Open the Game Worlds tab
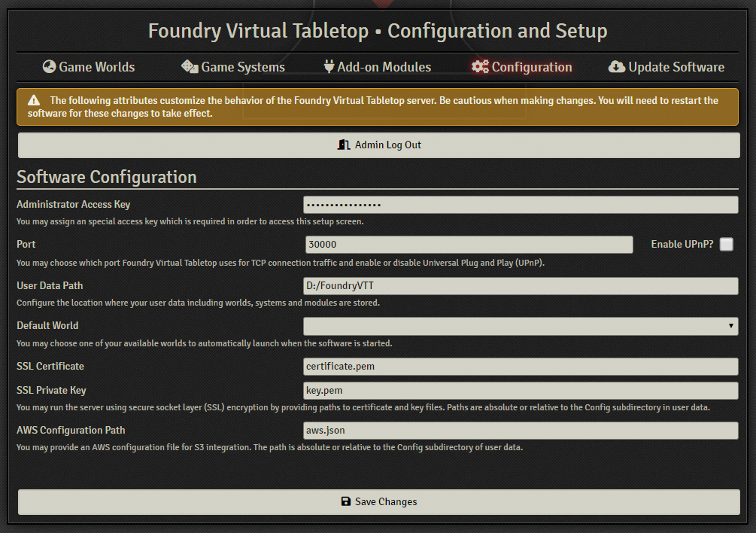Image resolution: width=756 pixels, height=533 pixels. (x=89, y=67)
